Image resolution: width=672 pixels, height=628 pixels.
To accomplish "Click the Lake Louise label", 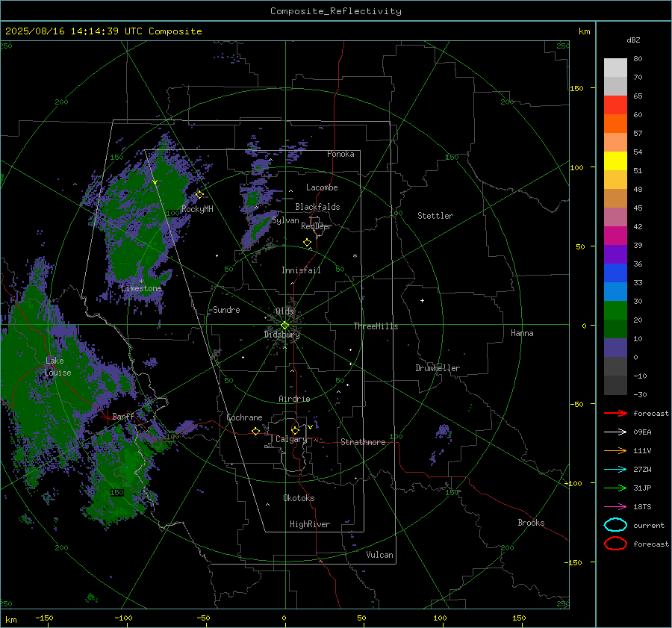I will pos(57,367).
